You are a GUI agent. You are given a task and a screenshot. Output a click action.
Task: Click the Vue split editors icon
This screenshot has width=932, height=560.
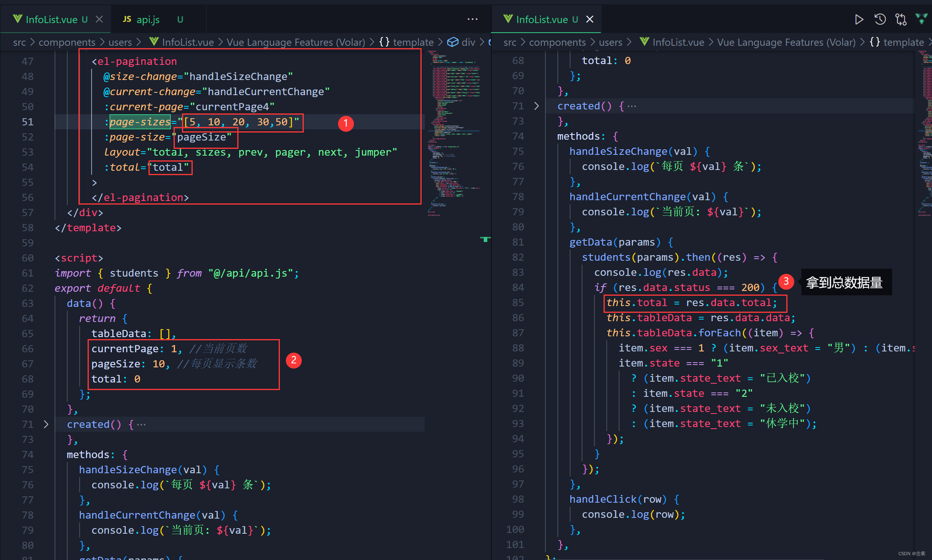[921, 19]
